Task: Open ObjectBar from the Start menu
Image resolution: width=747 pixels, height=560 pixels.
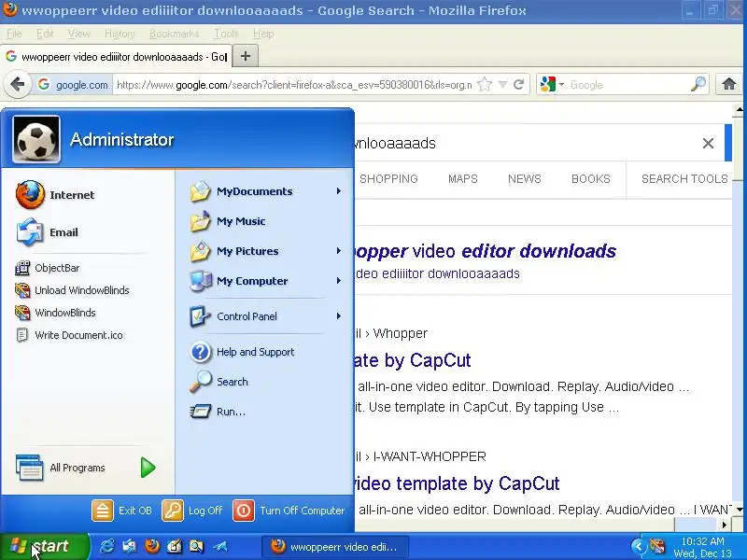Action: (48, 268)
